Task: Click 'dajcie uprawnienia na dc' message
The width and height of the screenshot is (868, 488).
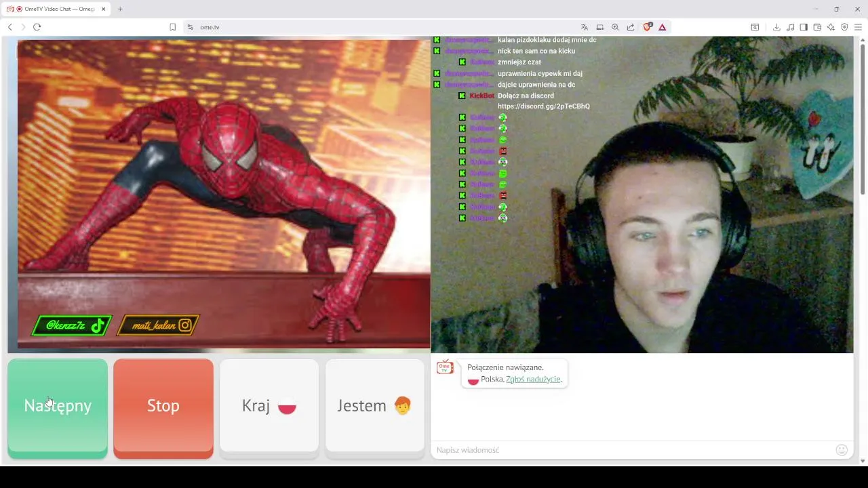Action: click(536, 85)
